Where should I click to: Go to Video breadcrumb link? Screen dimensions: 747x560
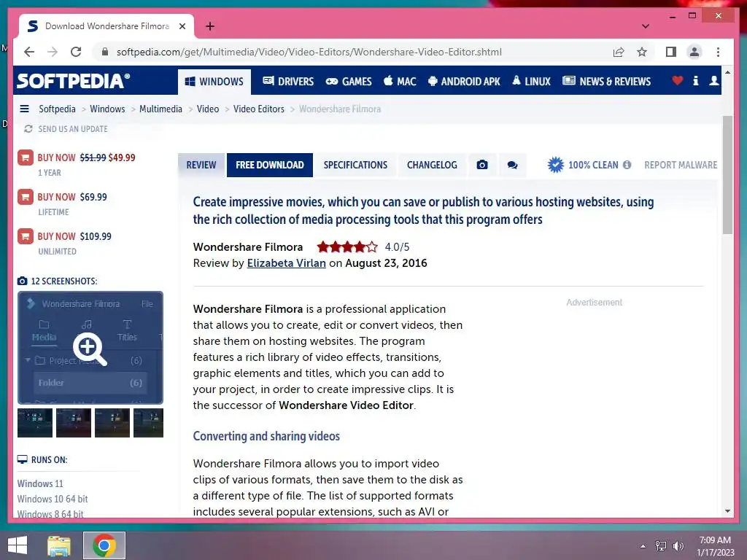point(208,109)
